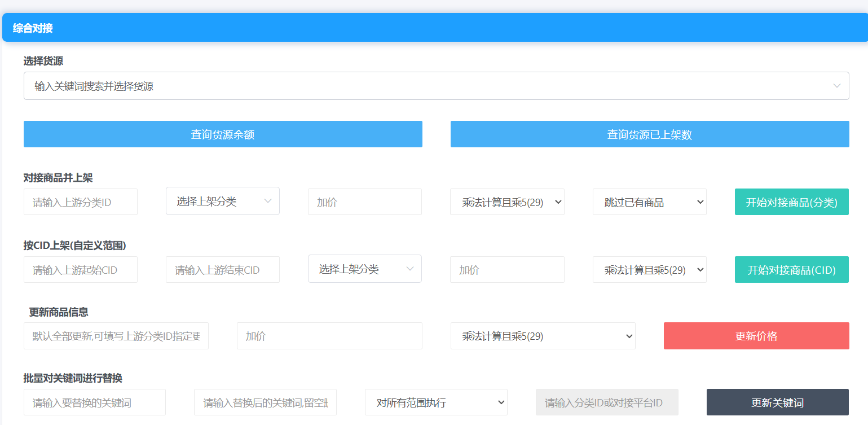Image resolution: width=868 pixels, height=425 pixels.
Task: Click 加价 field in 对接商品并上架 section
Action: tap(365, 202)
